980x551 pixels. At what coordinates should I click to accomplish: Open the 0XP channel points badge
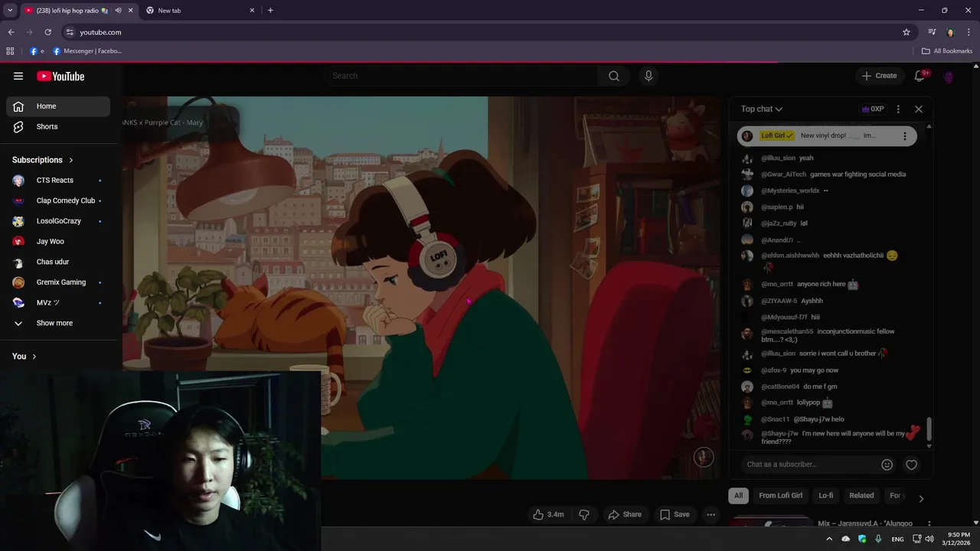(873, 109)
